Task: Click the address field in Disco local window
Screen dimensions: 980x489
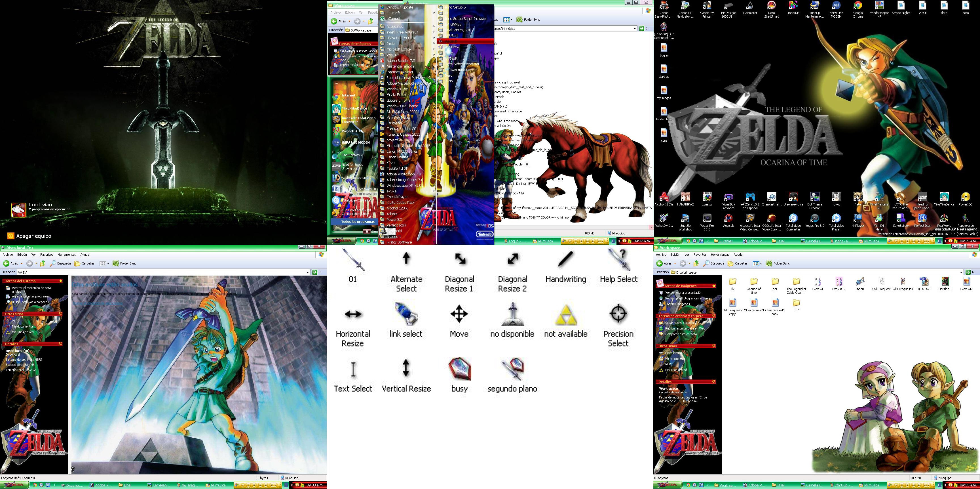Action: tap(164, 272)
